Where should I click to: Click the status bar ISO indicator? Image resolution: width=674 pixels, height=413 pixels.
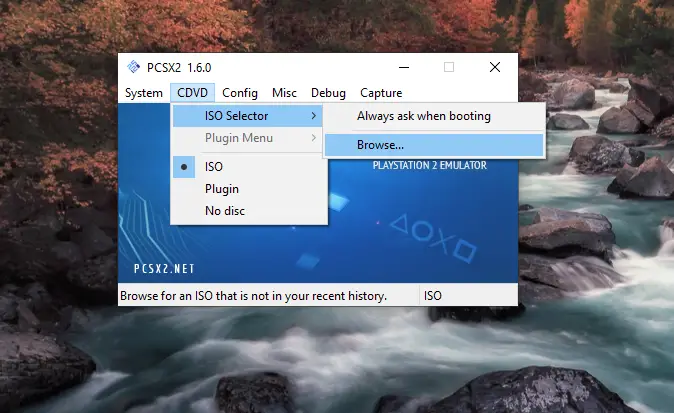tap(432, 296)
